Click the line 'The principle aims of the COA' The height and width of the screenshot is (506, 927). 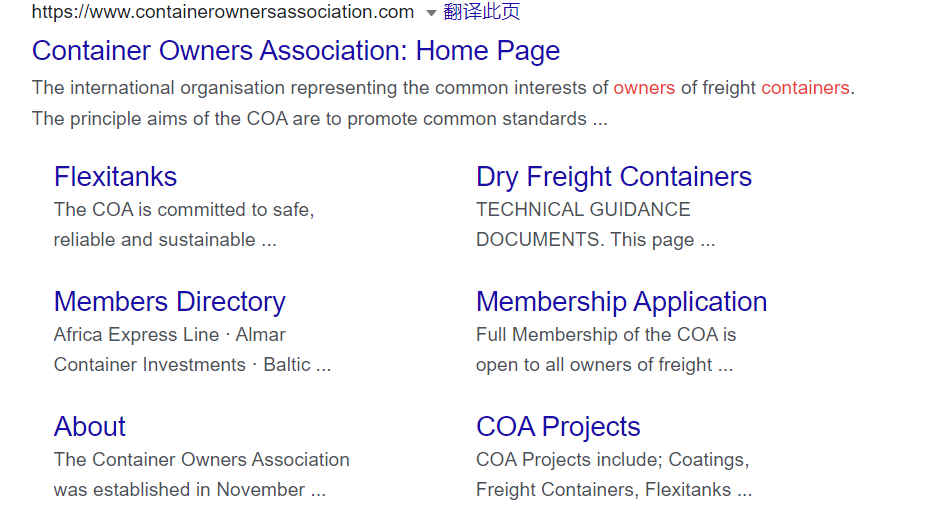(x=320, y=119)
